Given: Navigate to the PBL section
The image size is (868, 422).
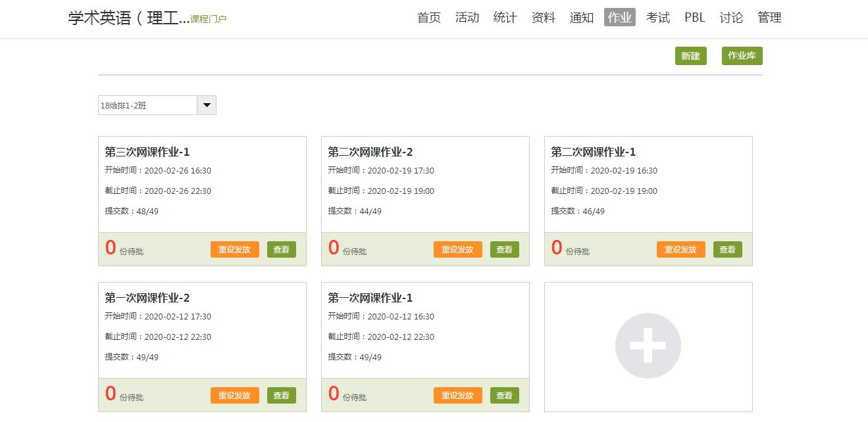Looking at the screenshot, I should 694,18.
